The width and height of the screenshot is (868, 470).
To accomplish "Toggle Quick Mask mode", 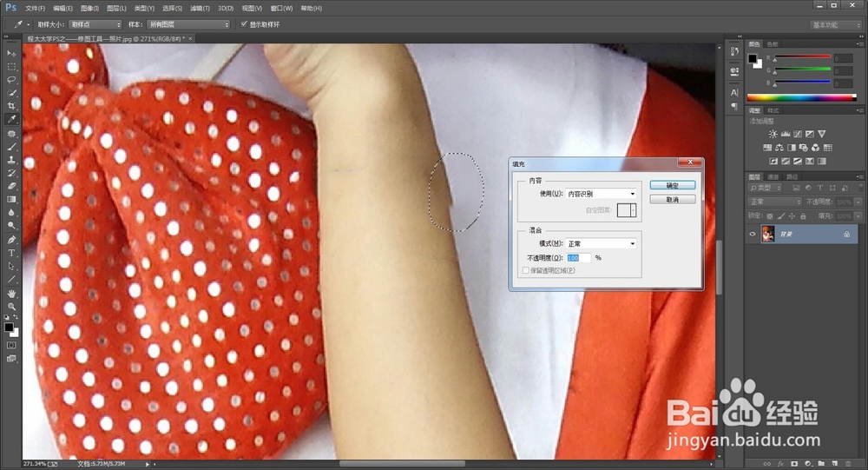I will (x=11, y=345).
